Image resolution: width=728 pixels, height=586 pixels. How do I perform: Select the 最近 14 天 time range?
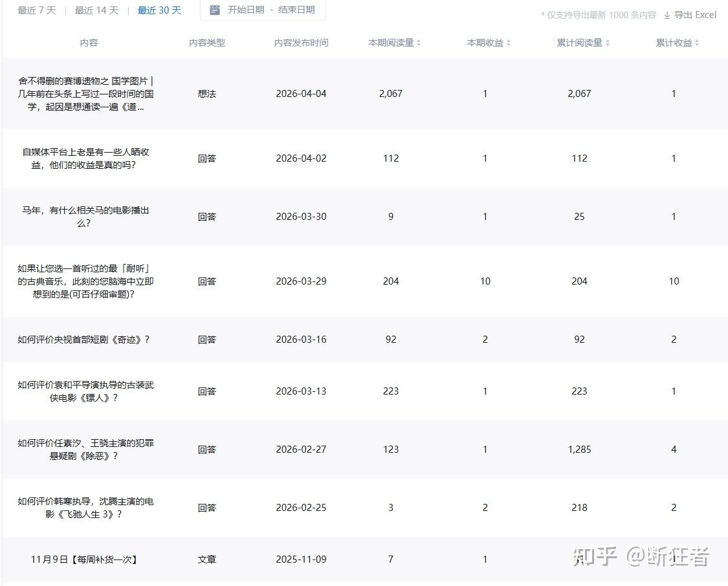96,10
